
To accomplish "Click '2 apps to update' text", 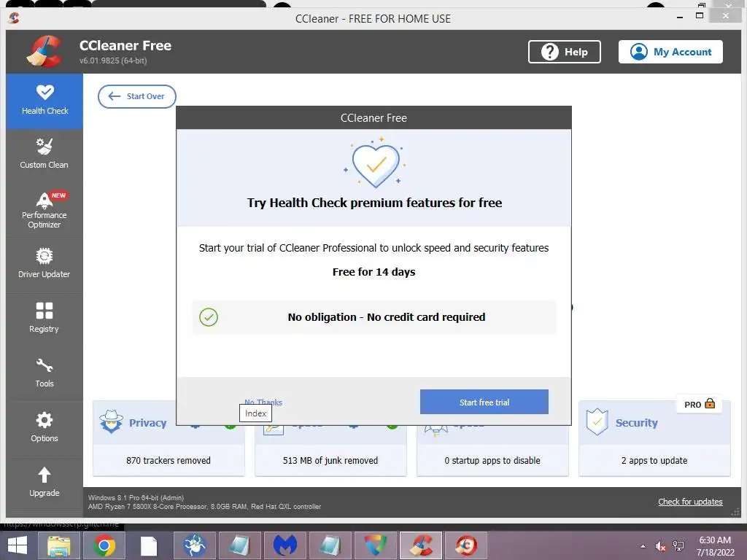I will click(654, 461).
